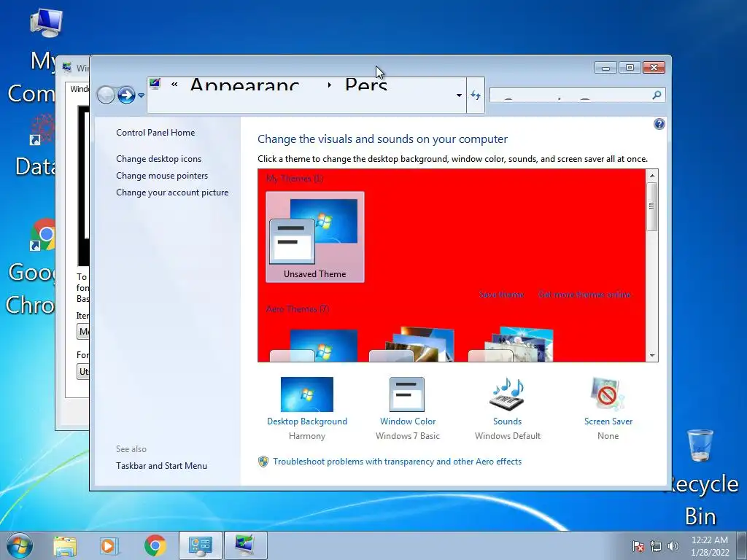Click the Sounds text label

pos(508,421)
